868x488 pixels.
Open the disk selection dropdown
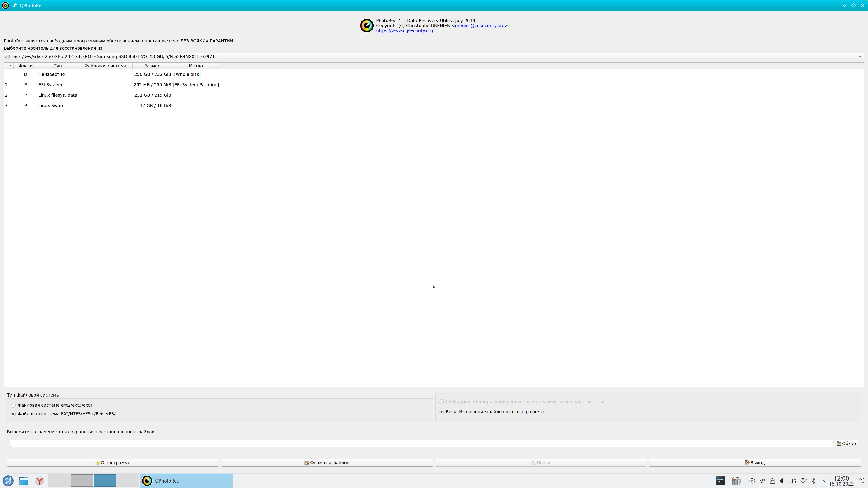(860, 56)
